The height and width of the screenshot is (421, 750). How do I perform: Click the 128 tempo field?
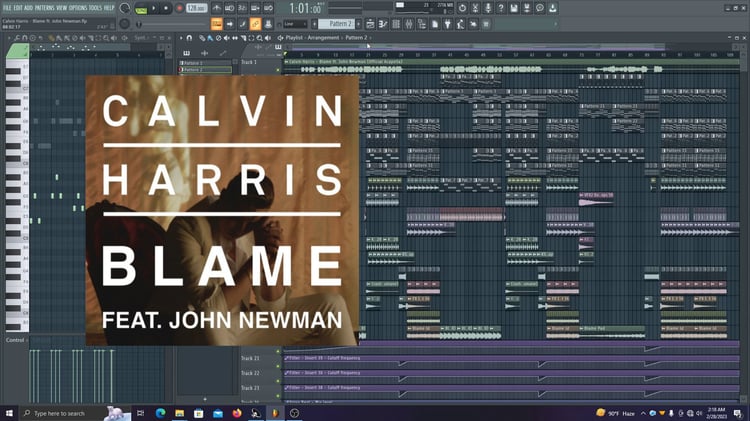point(196,8)
